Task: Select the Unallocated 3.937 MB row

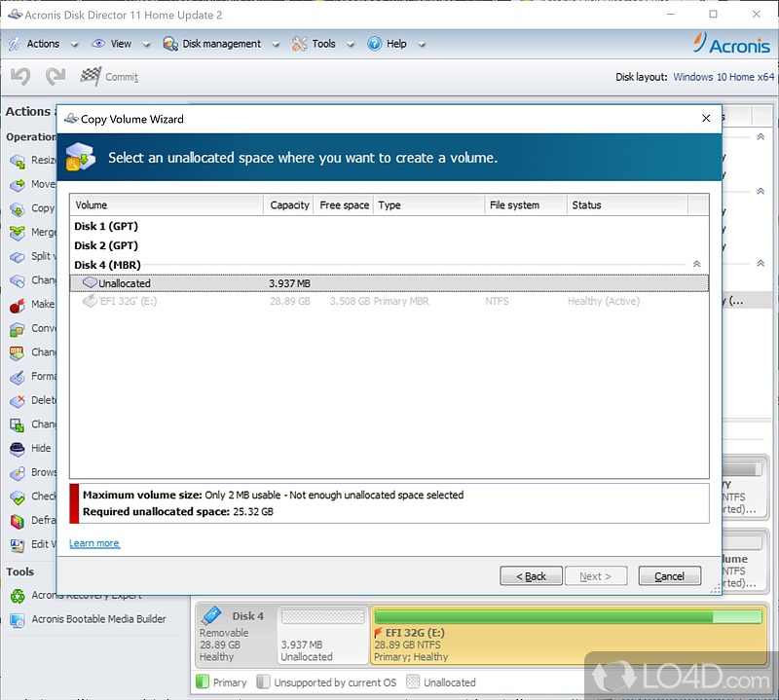Action: click(389, 283)
